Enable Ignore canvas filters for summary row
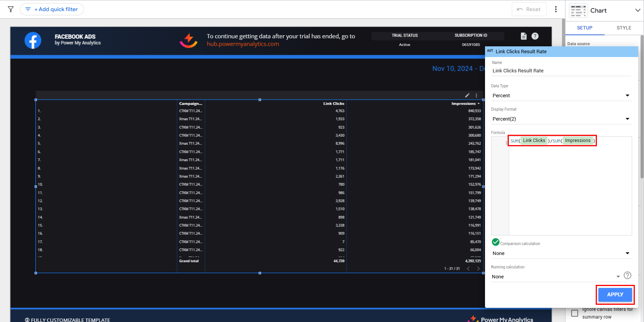 coord(575,313)
